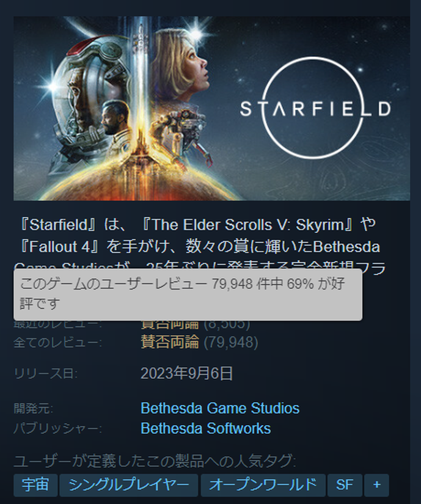Open the Bethesda Softworks publisher link

[206, 428]
